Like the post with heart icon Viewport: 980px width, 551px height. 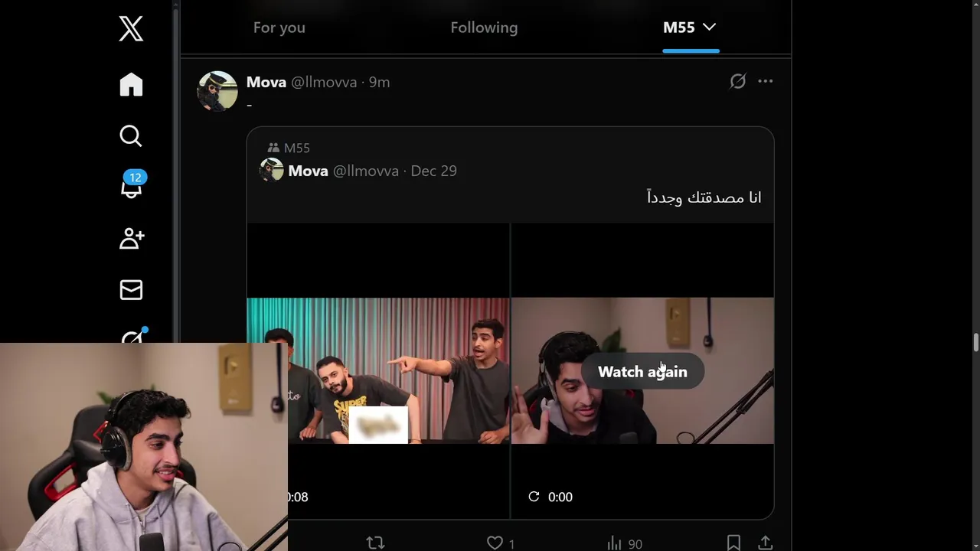tap(495, 543)
